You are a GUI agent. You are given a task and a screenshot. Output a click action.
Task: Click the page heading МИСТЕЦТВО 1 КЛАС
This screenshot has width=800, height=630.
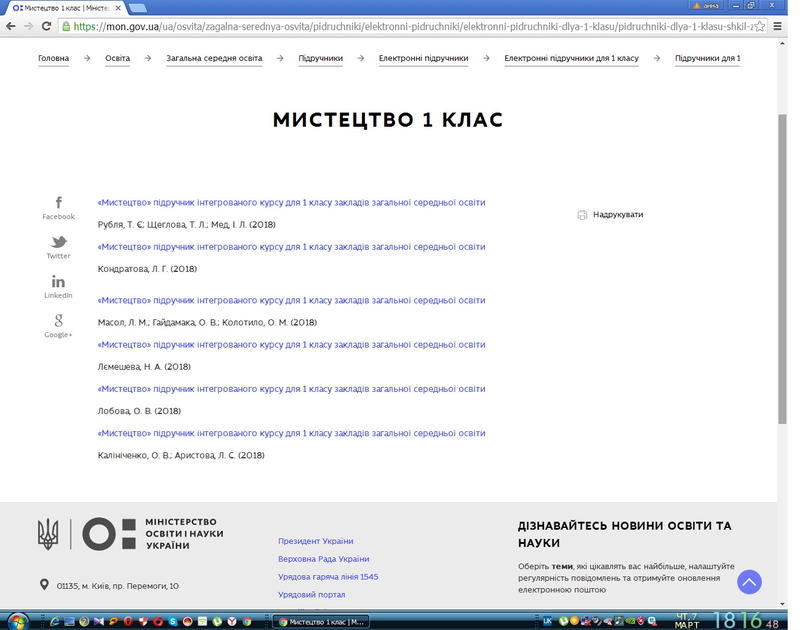click(388, 120)
